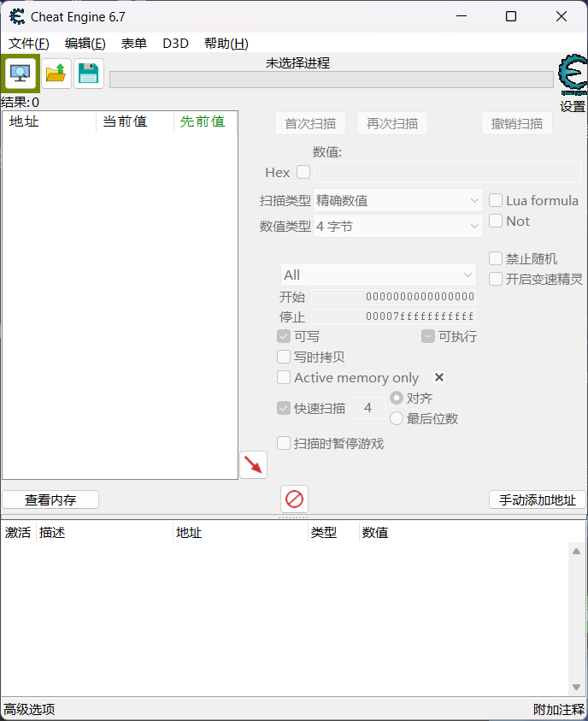Image resolution: width=588 pixels, height=721 pixels.
Task: Open the 帮助(H) menu
Action: (x=226, y=44)
